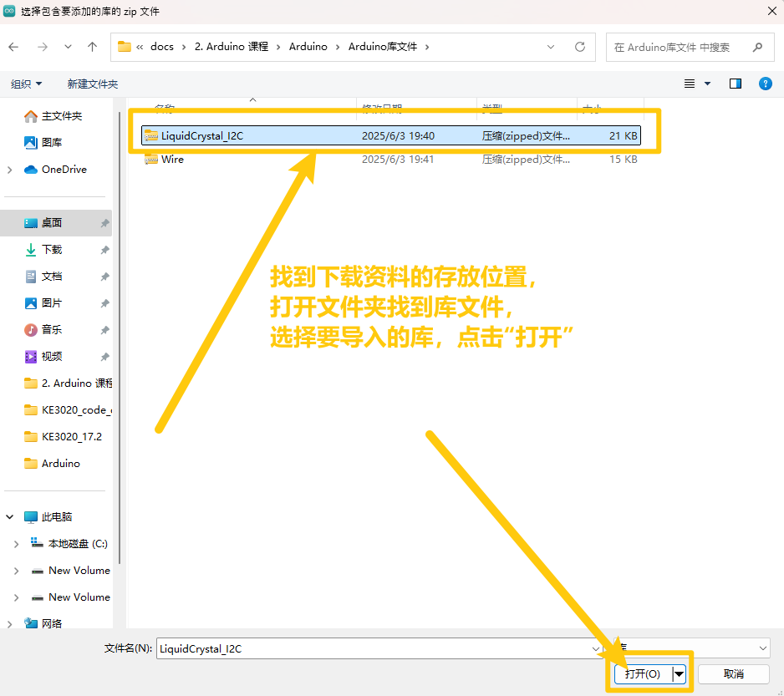Click the pin icon beside 下载
This screenshot has height=696, width=784.
(x=104, y=250)
